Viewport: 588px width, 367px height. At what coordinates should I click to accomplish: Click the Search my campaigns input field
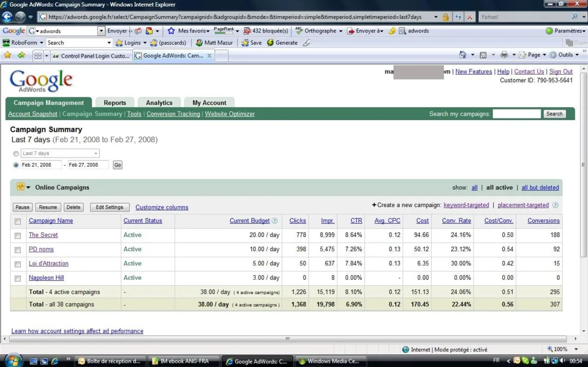[516, 114]
